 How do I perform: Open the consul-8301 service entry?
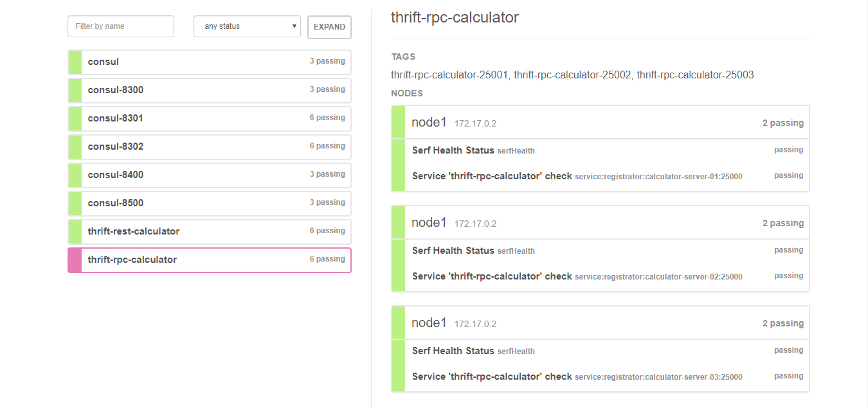click(x=210, y=118)
